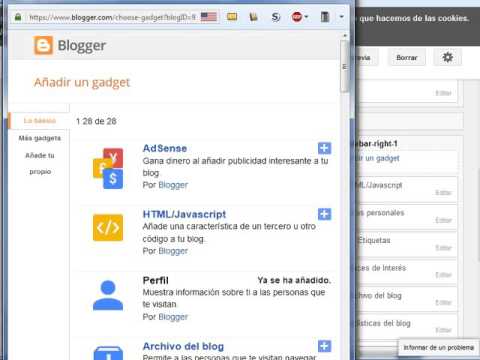Click Editar for the enlaces de interés gadget
This screenshot has height=360, width=480.
coord(443,275)
